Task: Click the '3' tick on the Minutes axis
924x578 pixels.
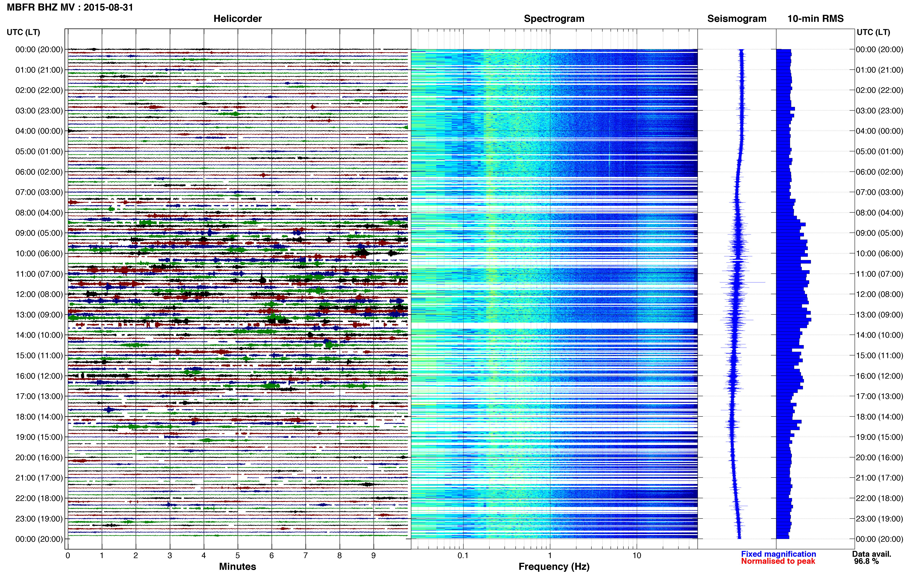Action: 170,555
